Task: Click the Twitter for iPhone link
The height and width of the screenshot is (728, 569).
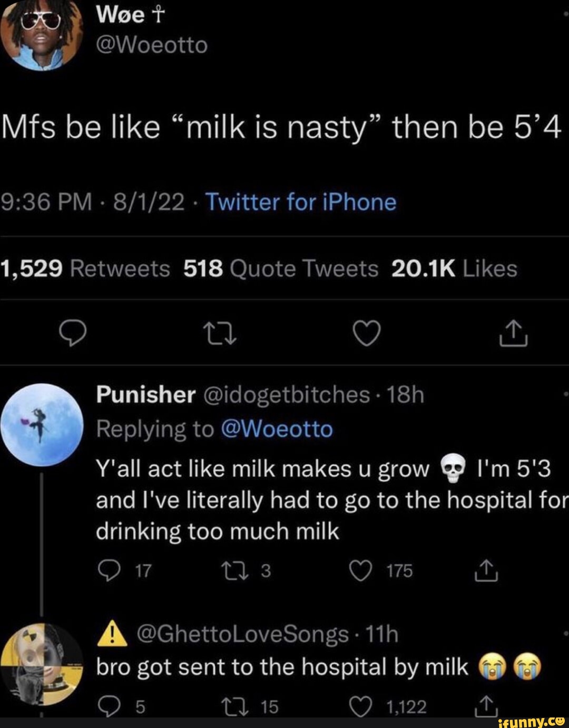Action: tap(300, 202)
